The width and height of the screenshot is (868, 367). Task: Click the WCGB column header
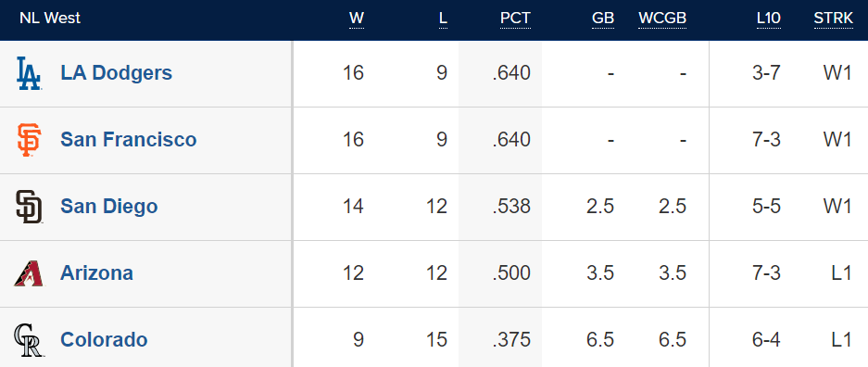click(662, 19)
